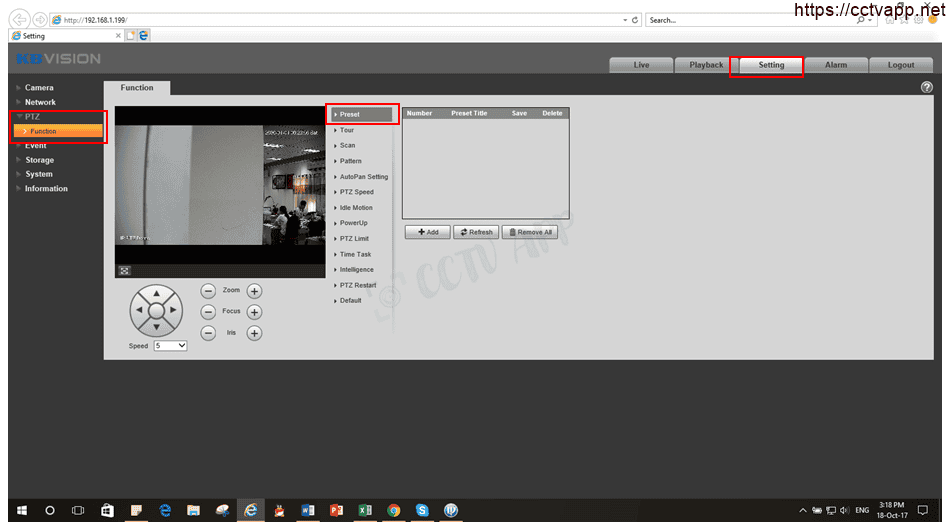Open Google Chrome from the taskbar
The height and width of the screenshot is (527, 949).
click(394, 510)
